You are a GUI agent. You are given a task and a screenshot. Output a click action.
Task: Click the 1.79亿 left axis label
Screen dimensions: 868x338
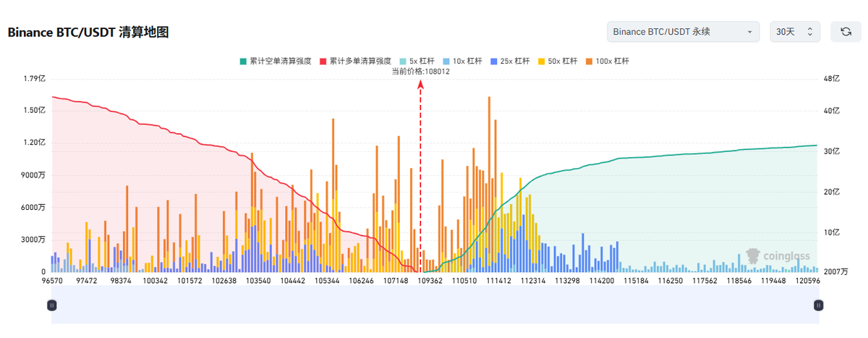(x=35, y=78)
